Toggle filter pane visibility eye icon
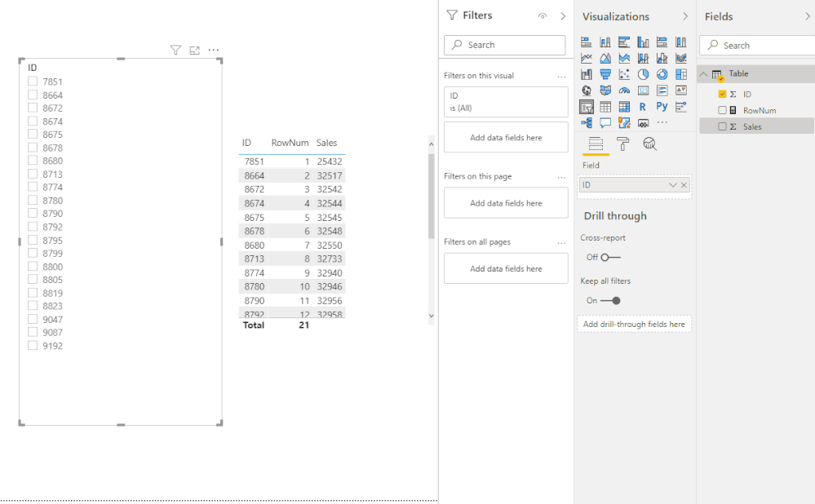The width and height of the screenshot is (815, 504). 543,16
